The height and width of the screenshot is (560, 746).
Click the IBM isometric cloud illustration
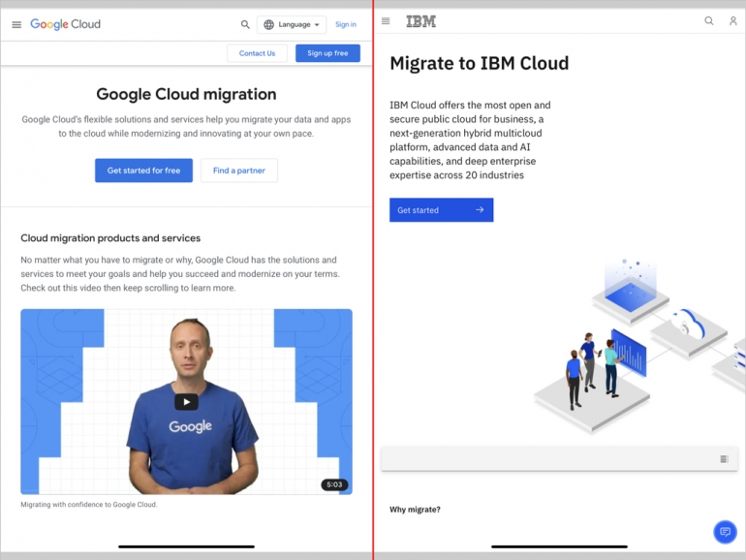tap(639, 346)
